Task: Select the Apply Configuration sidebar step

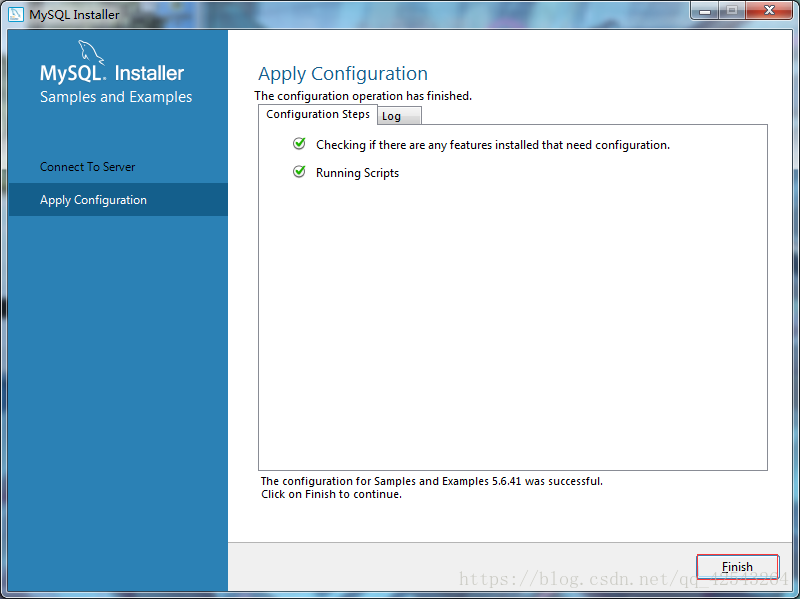Action: click(x=118, y=199)
